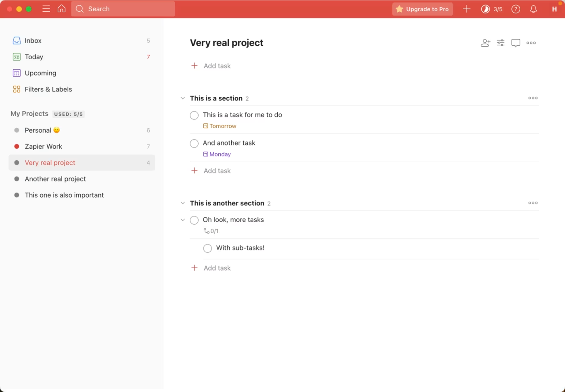Image resolution: width=565 pixels, height=392 pixels.
Task: Click the 0/1 sub-task counter
Action: pyautogui.click(x=211, y=231)
